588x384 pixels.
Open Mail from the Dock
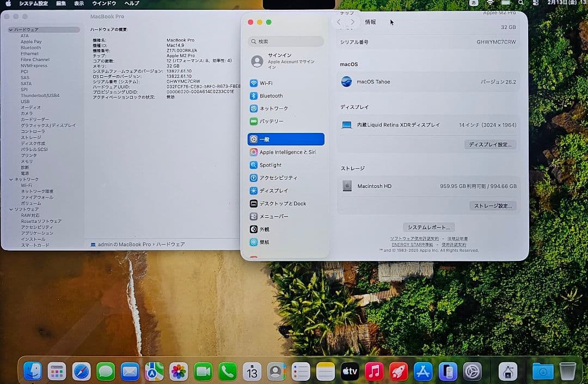[130, 371]
